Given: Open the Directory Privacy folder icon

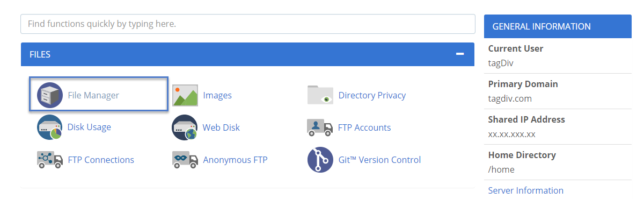Looking at the screenshot, I should 320,95.
